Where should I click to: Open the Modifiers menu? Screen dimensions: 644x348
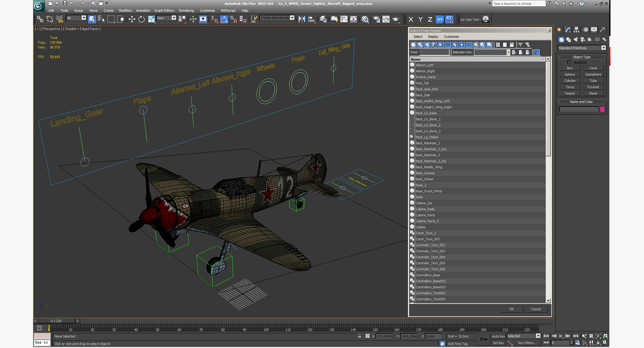click(x=125, y=10)
